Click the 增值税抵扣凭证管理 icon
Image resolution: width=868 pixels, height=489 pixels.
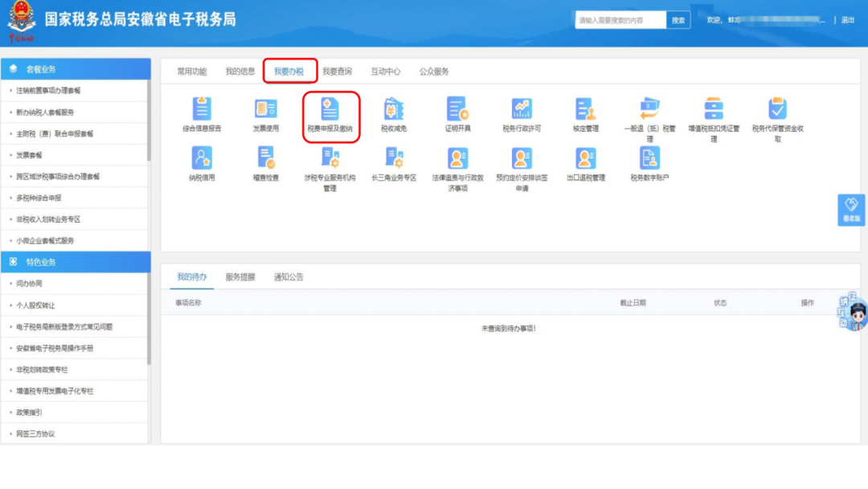pos(714,109)
